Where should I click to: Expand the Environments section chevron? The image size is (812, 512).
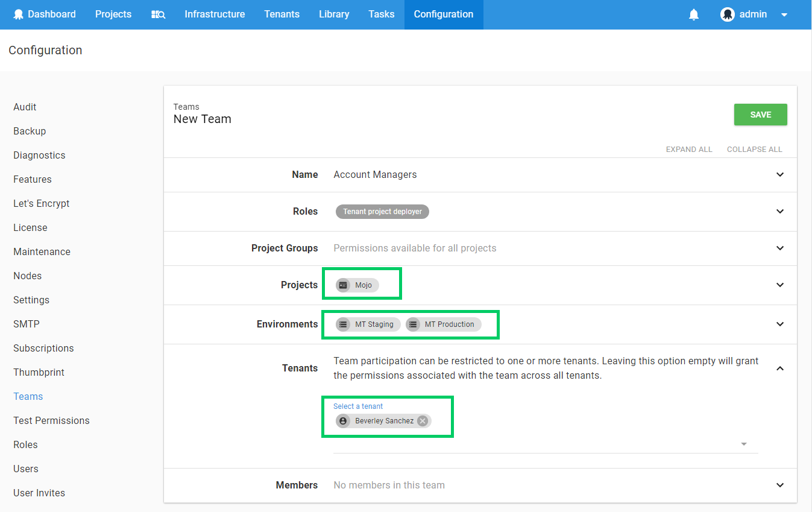point(780,324)
